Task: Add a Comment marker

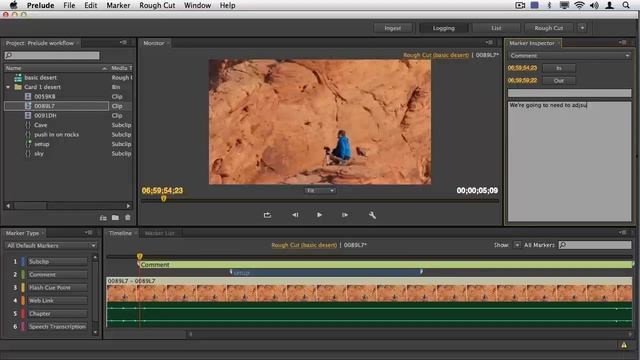Action: [x=57, y=274]
